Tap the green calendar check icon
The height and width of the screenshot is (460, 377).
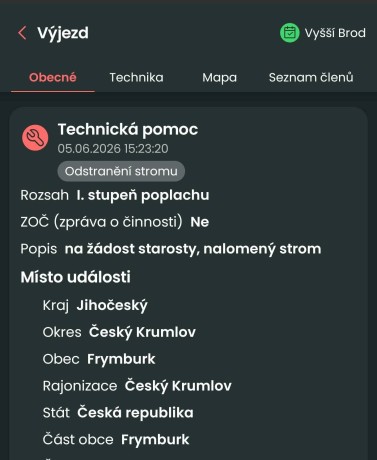289,33
